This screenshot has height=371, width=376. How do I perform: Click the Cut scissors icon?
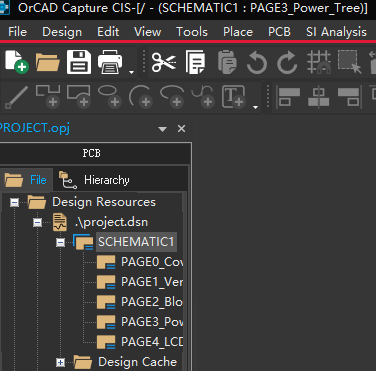point(164,62)
